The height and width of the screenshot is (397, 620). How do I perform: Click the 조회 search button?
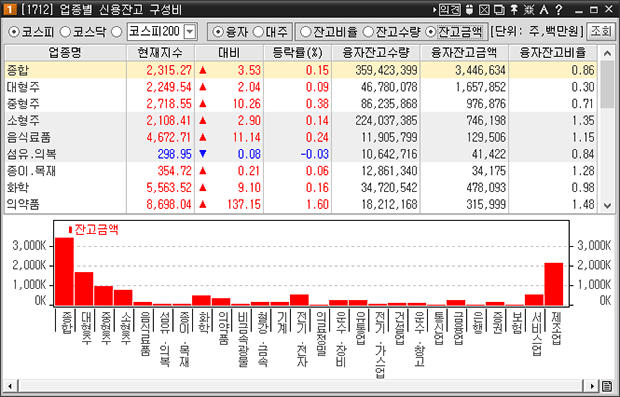(601, 32)
